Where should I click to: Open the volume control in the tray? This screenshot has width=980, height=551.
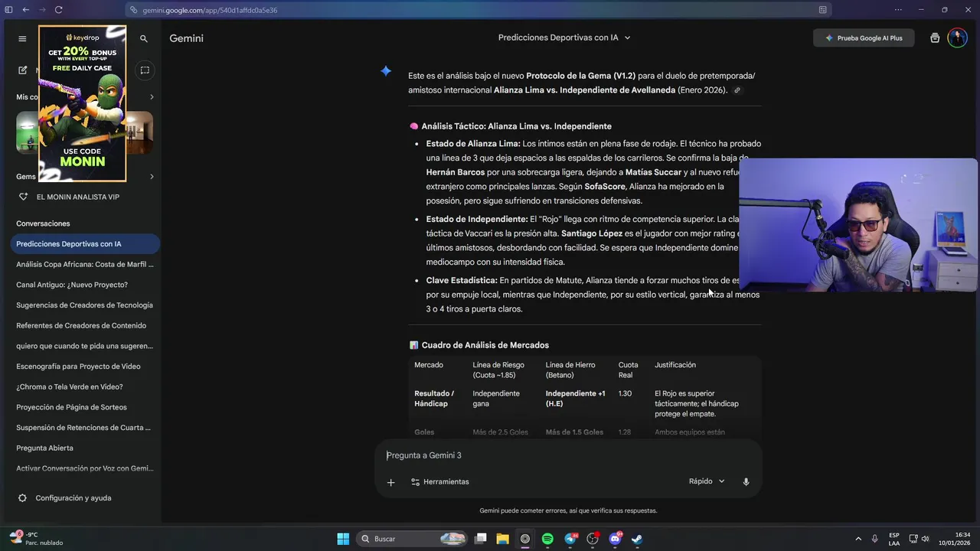925,539
